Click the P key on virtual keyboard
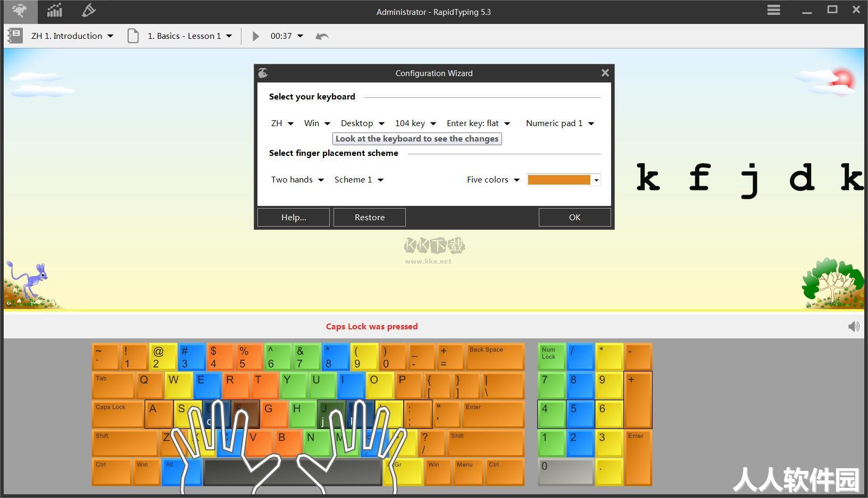The height and width of the screenshot is (498, 868). [408, 386]
